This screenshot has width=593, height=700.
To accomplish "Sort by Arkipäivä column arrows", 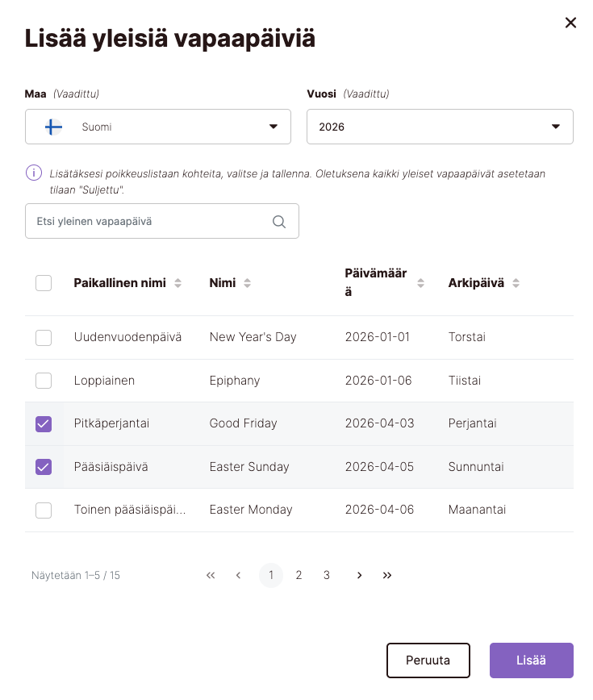I will pos(516,283).
